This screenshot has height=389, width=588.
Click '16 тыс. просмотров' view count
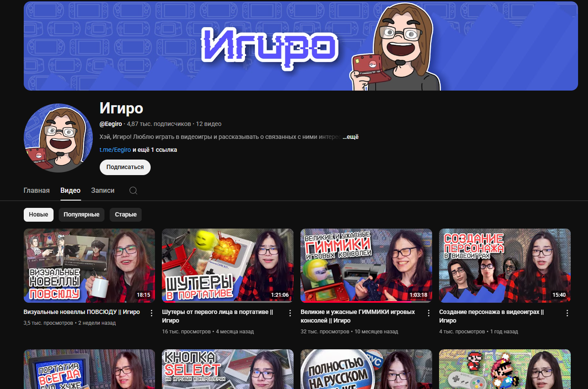(187, 332)
